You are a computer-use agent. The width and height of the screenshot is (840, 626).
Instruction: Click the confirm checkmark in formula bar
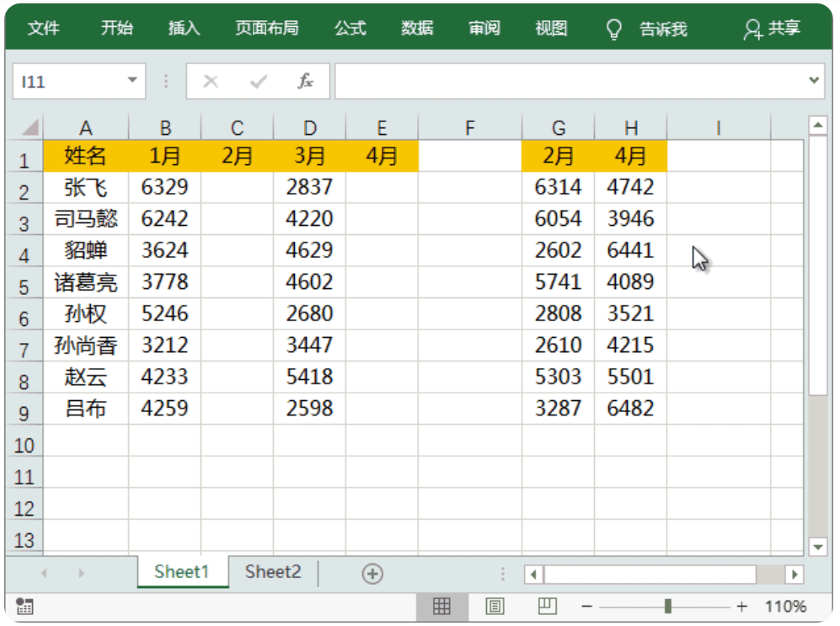[x=258, y=82]
